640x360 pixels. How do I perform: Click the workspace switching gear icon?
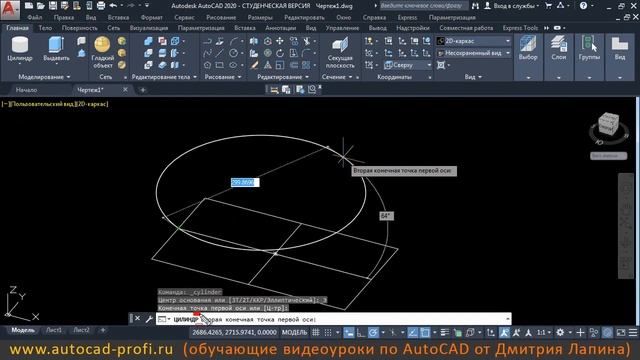point(560,333)
